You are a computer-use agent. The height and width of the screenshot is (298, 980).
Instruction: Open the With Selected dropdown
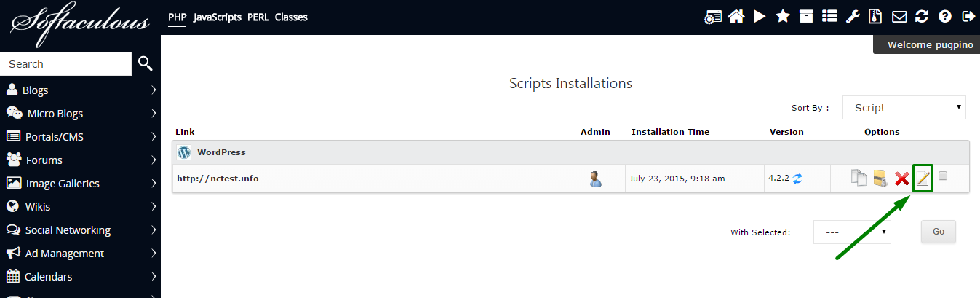point(852,232)
